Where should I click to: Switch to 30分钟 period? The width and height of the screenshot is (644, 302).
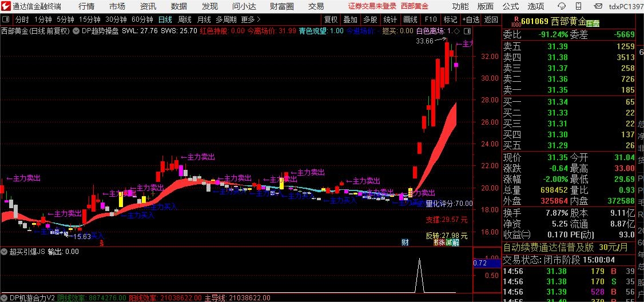tap(116, 19)
